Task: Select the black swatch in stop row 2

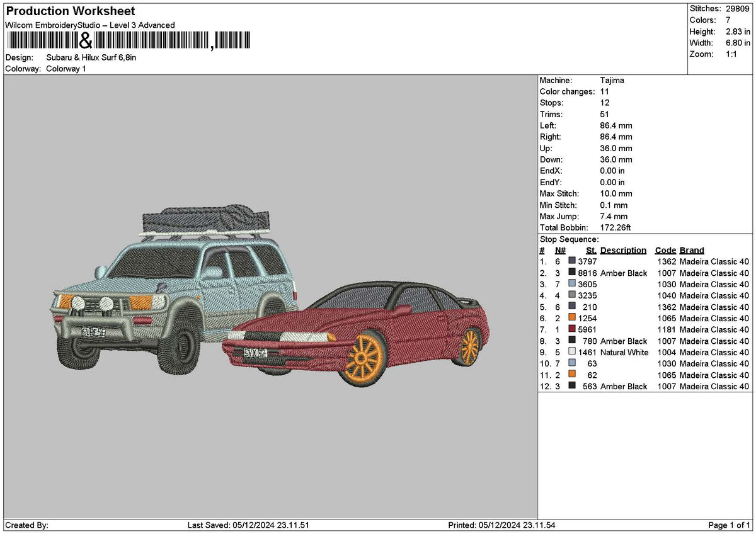Action: coord(572,272)
